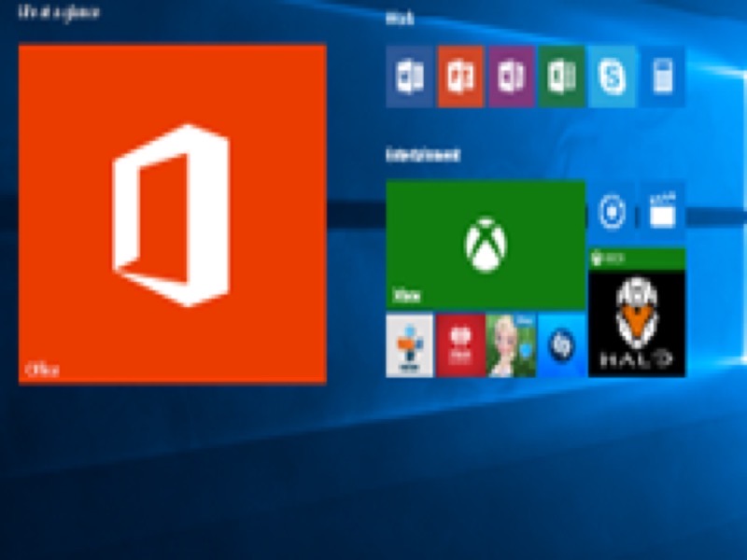
Task: Open the Frozen game tile with Elsa
Action: pos(511,345)
